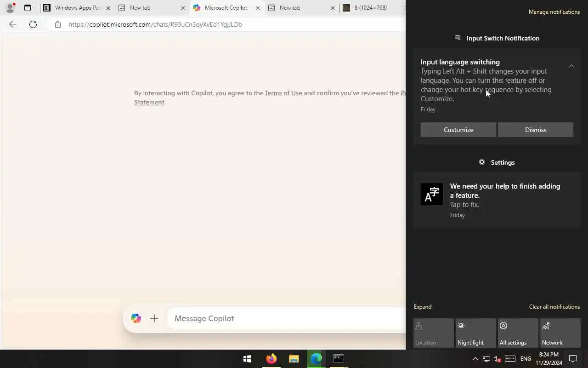The width and height of the screenshot is (588, 368).
Task: Toggle the Location quick action
Action: coord(434,333)
